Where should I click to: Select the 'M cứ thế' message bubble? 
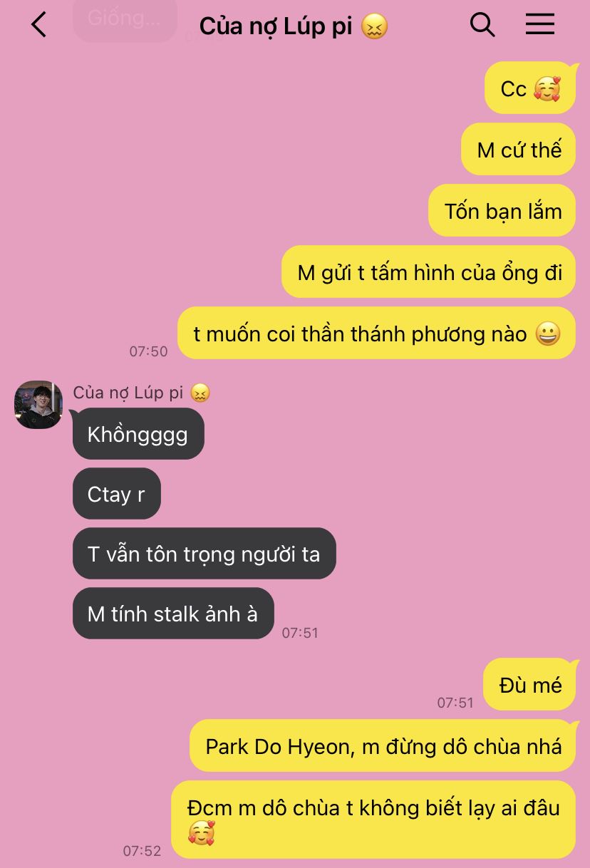519,150
